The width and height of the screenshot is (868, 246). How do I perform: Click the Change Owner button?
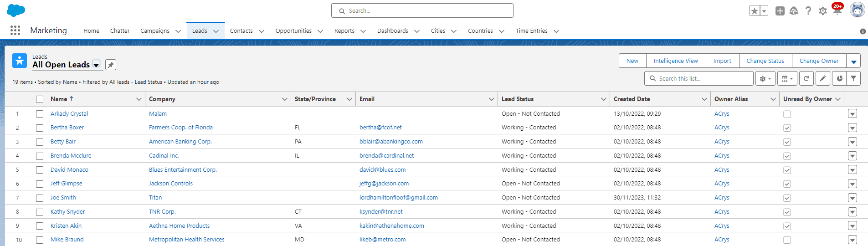pyautogui.click(x=819, y=61)
